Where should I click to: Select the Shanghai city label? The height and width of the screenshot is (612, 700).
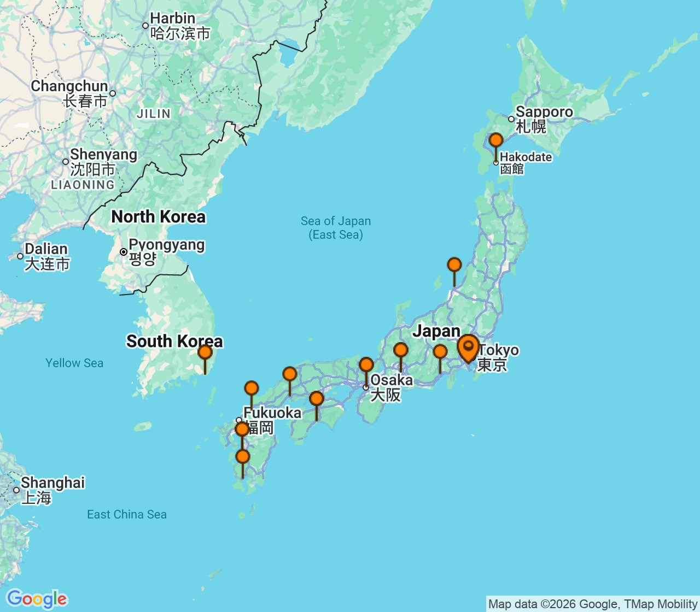52,490
